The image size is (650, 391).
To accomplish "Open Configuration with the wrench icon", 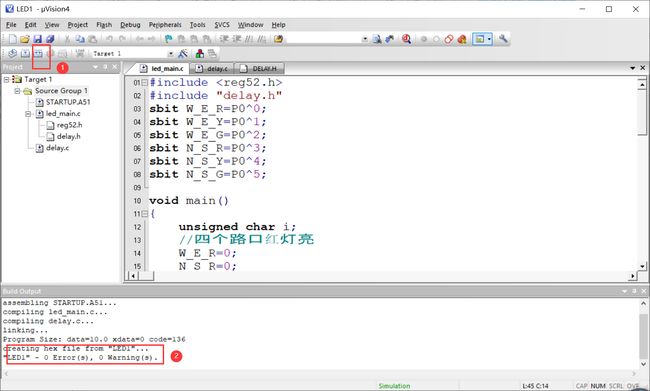I will coord(503,39).
